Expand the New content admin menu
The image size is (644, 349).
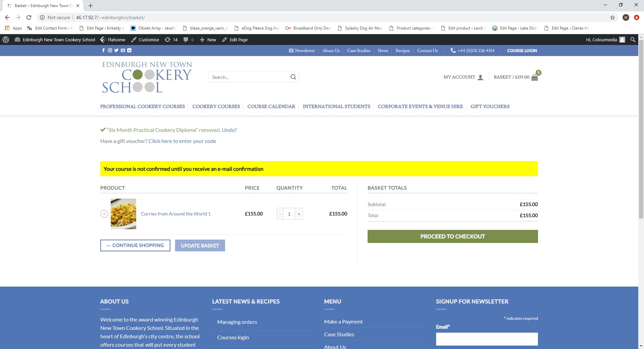[208, 40]
